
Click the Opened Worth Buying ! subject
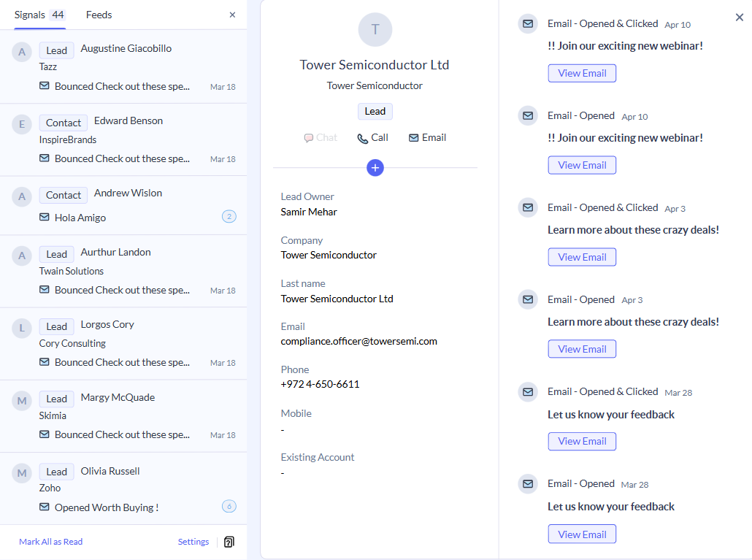(x=107, y=507)
